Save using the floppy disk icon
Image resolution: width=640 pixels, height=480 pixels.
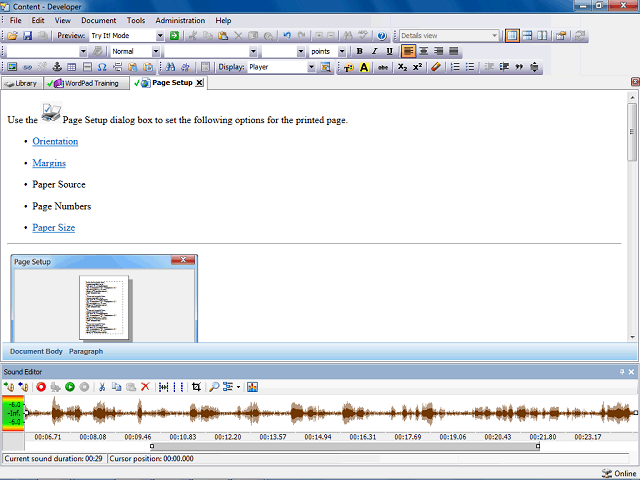27,36
